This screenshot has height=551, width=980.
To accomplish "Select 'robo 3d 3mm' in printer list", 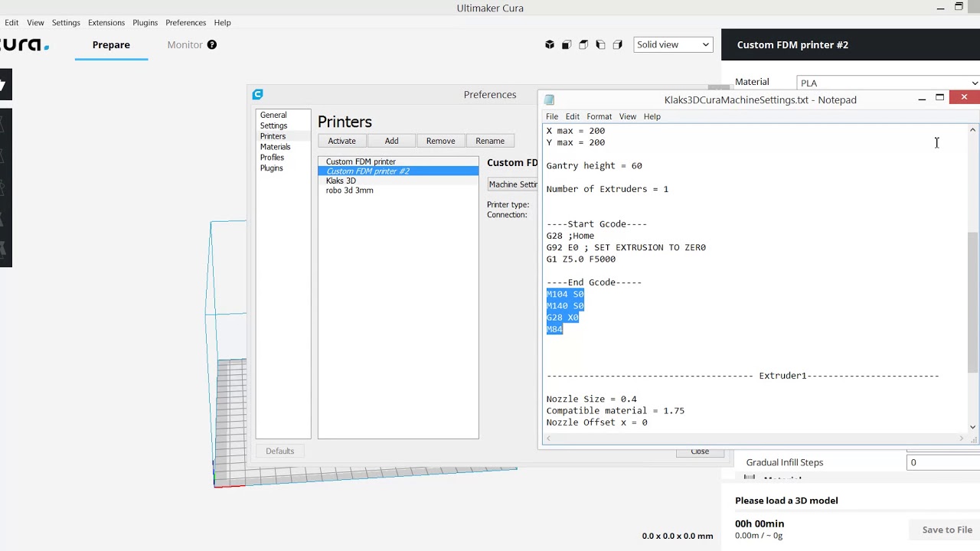I will click(x=398, y=190).
